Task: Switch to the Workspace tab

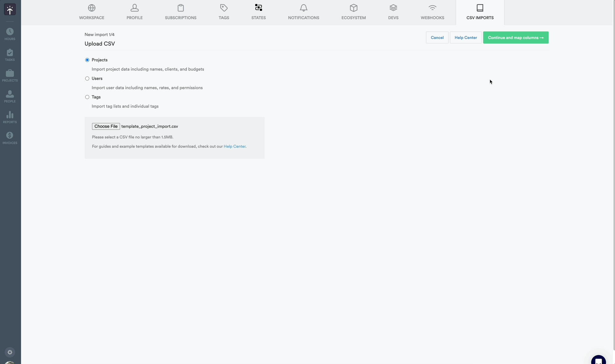Action: [x=92, y=12]
